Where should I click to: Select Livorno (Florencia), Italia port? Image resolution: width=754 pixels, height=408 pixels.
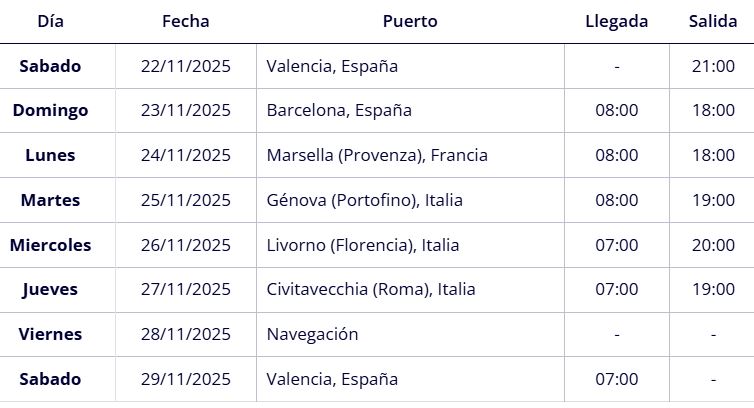tap(364, 245)
